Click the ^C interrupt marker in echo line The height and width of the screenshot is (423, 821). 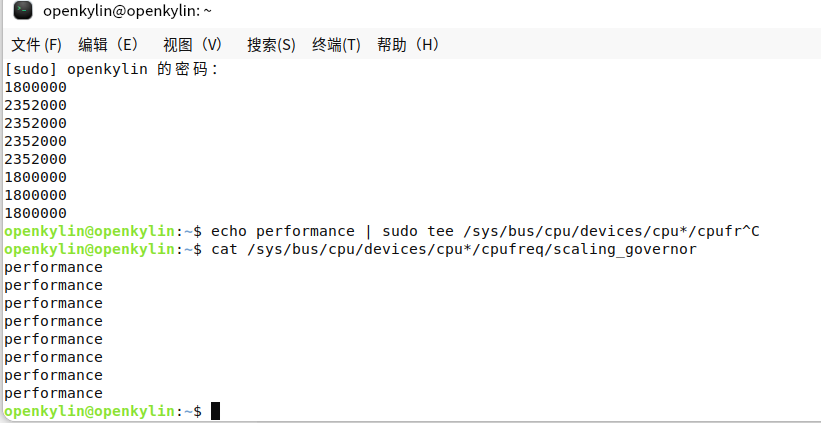pyautogui.click(x=751, y=231)
